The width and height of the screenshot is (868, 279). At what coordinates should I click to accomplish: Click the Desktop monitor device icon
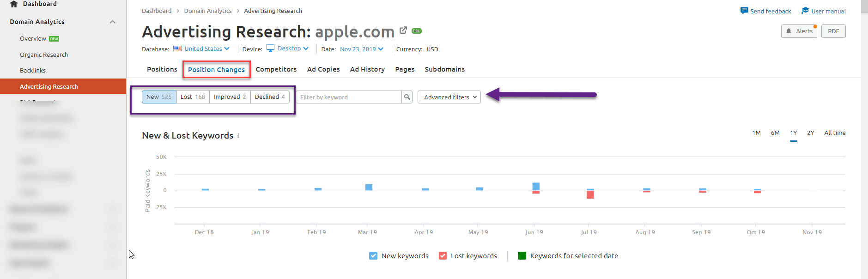tap(270, 49)
